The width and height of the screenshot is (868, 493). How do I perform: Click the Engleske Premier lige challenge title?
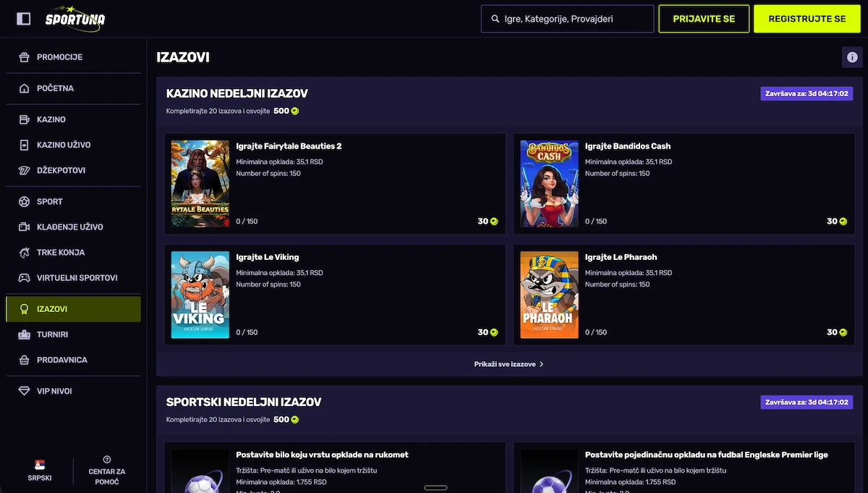[x=707, y=455]
